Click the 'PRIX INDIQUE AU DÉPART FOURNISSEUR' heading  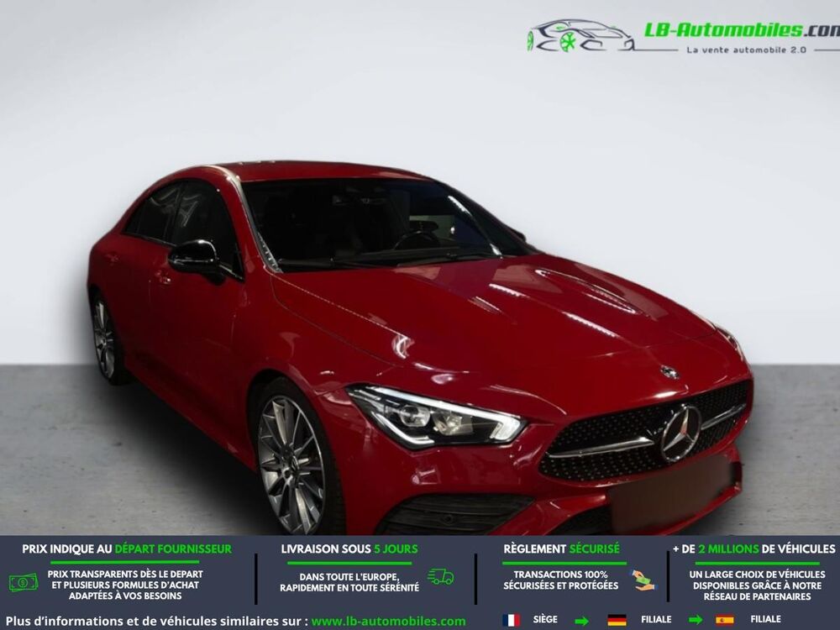point(127,549)
